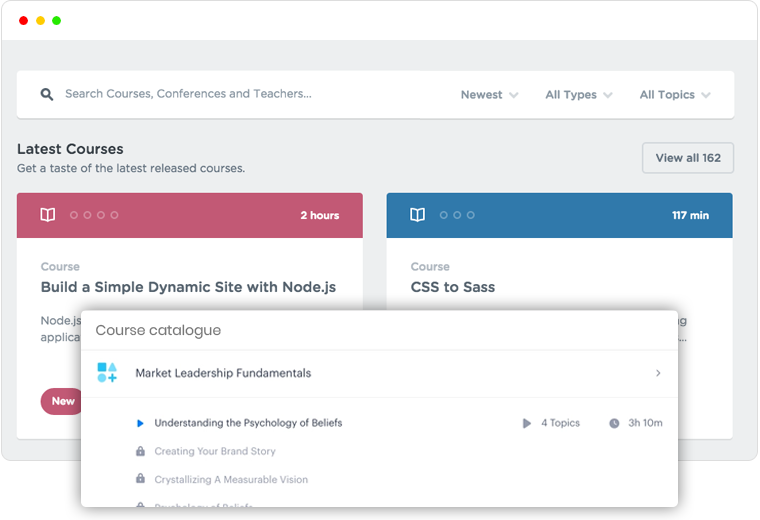Select Understanding the Psychology of Beliefs lesson

[248, 423]
